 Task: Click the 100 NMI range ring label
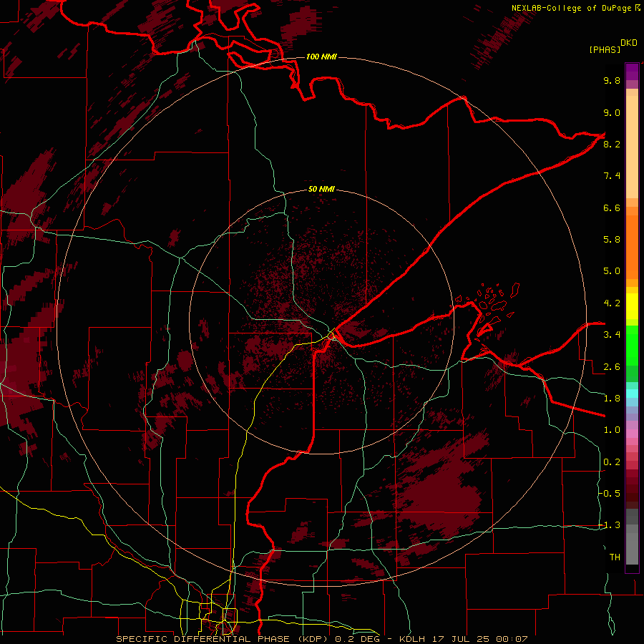(321, 57)
